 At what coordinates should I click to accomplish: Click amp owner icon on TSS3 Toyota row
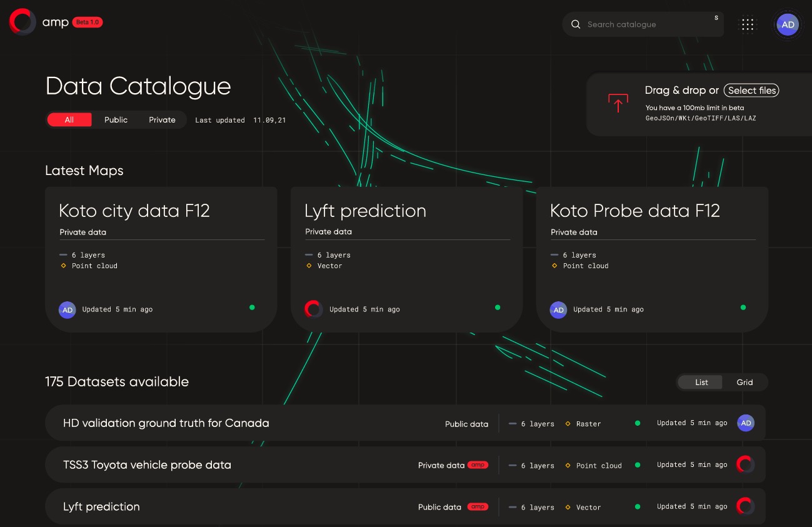(x=745, y=464)
